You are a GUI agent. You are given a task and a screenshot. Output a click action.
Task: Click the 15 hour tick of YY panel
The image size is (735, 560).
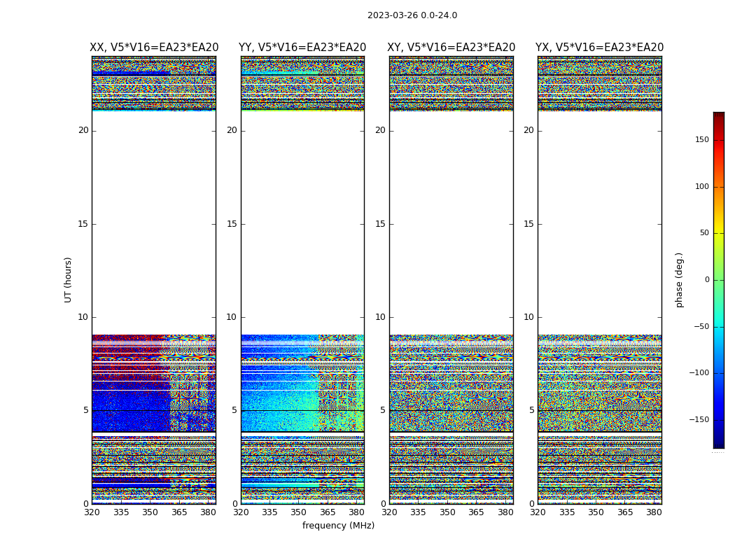point(232,224)
